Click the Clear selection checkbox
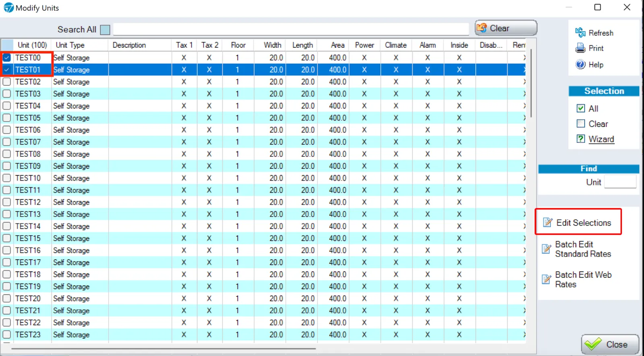The height and width of the screenshot is (356, 644). pyautogui.click(x=581, y=124)
